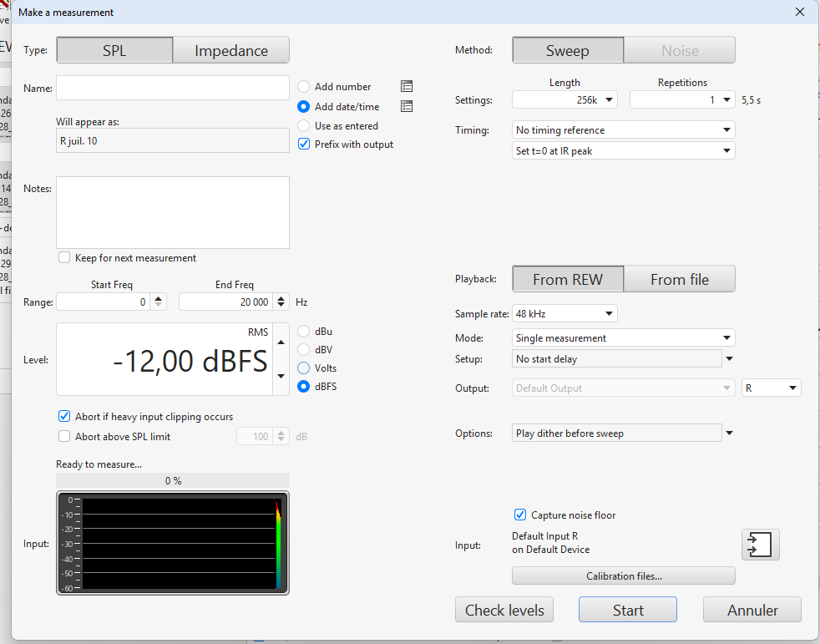820x644 pixels.
Task: Switch measurement type to Impedance
Action: 231,50
